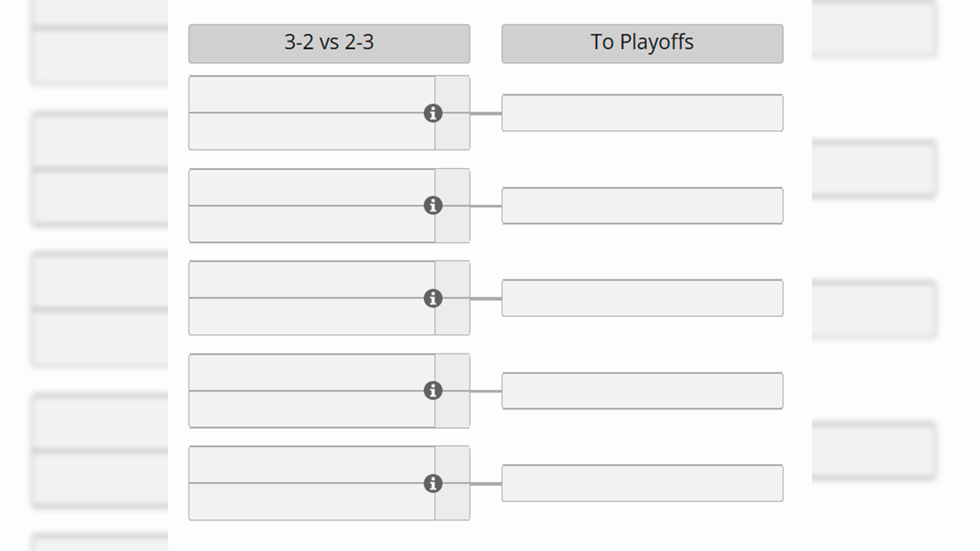This screenshot has width=980, height=551.
Task: Select the fourth To Playoffs slot
Action: [642, 391]
